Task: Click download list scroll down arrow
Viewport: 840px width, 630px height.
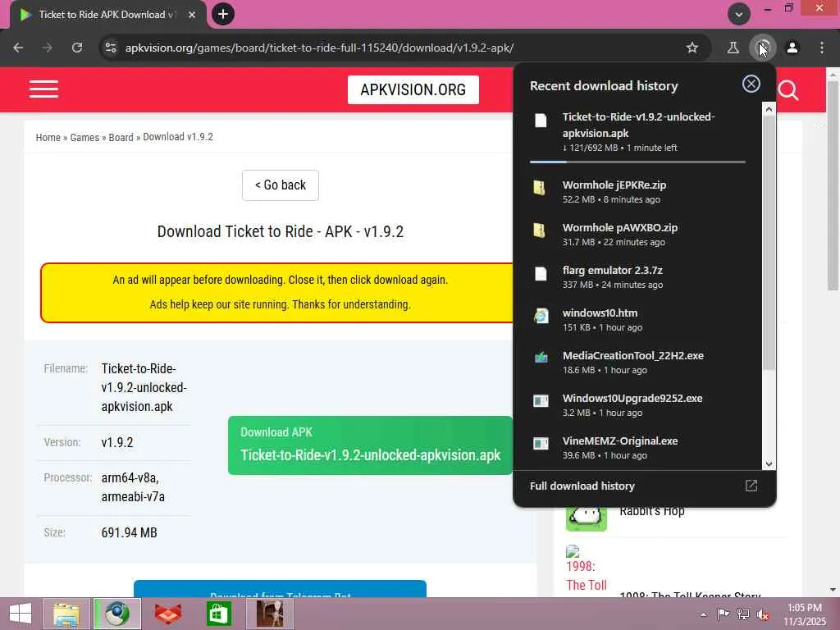Action: tap(769, 464)
